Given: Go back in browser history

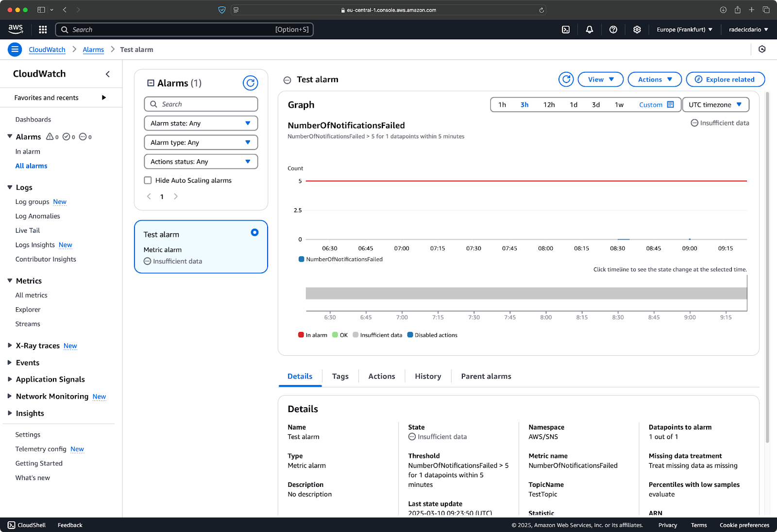Looking at the screenshot, I should coord(65,10).
